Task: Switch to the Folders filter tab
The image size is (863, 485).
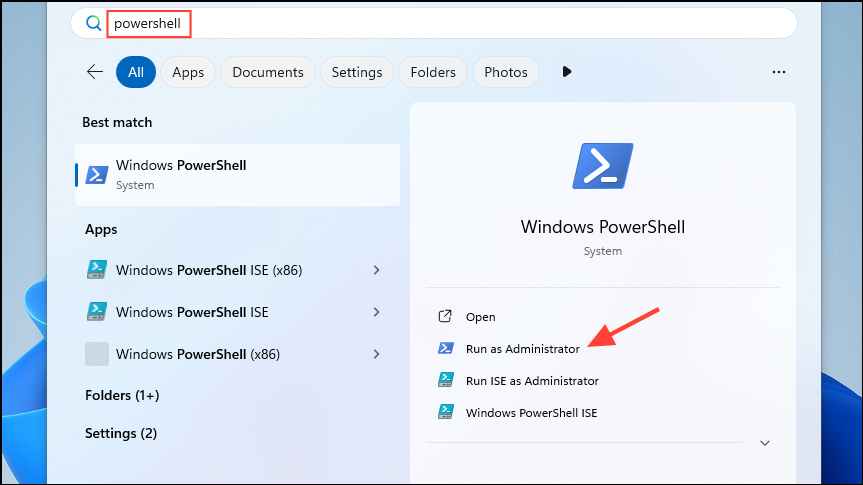Action: coord(433,72)
